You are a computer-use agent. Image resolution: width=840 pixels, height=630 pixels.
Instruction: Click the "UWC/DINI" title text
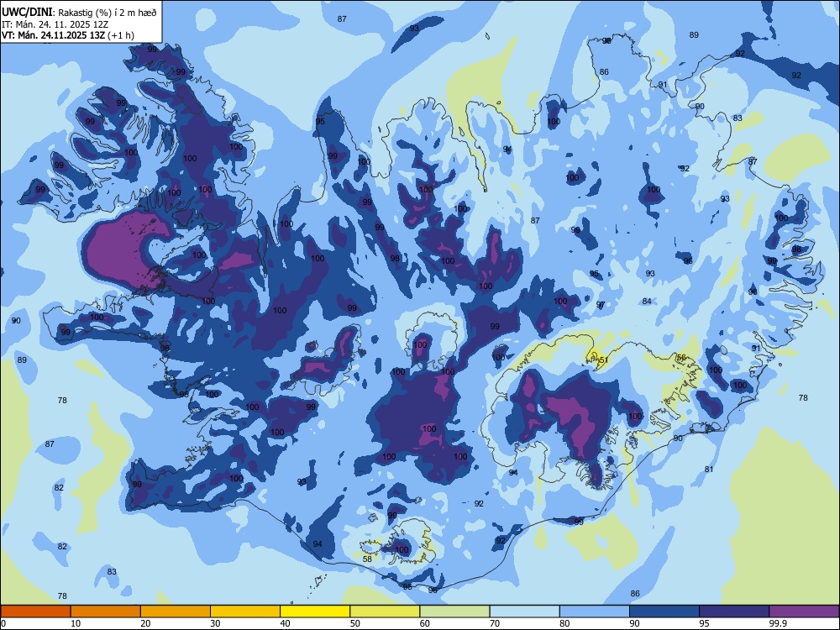27,13
